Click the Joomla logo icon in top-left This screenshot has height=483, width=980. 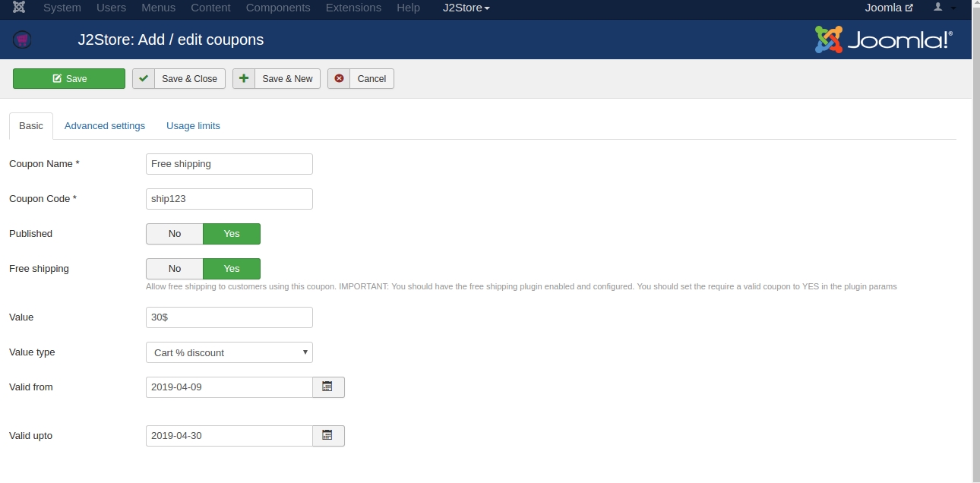pyautogui.click(x=19, y=8)
